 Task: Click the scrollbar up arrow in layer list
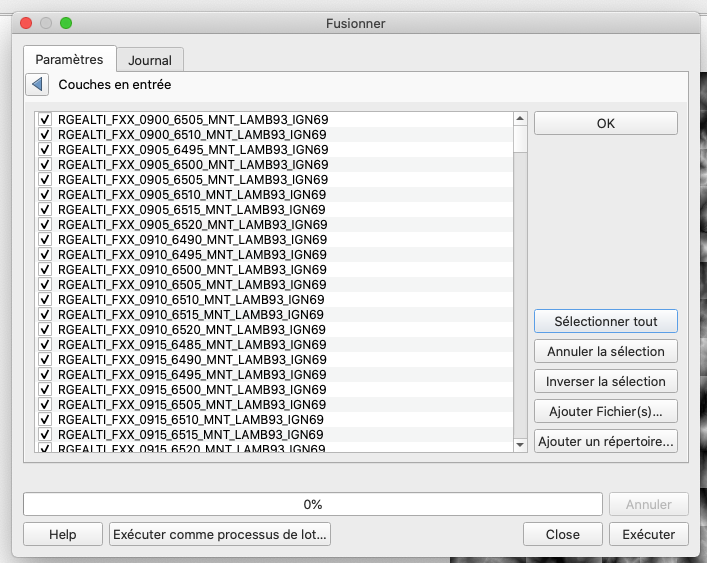[x=520, y=118]
